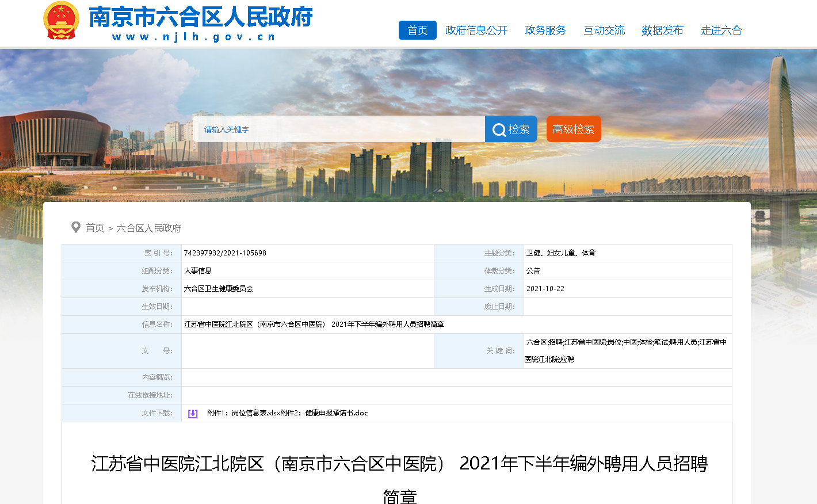Focus the 请输入关键字 search field
The image size is (817, 504).
point(339,129)
